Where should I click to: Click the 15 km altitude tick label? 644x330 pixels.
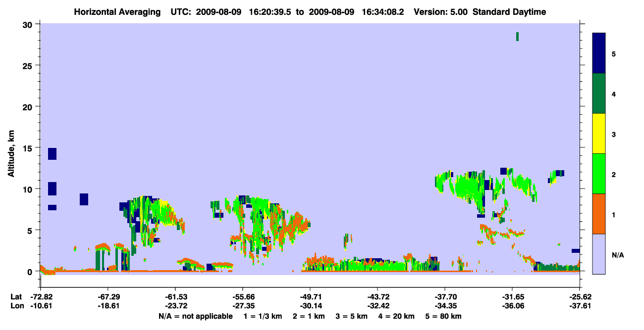click(x=29, y=148)
